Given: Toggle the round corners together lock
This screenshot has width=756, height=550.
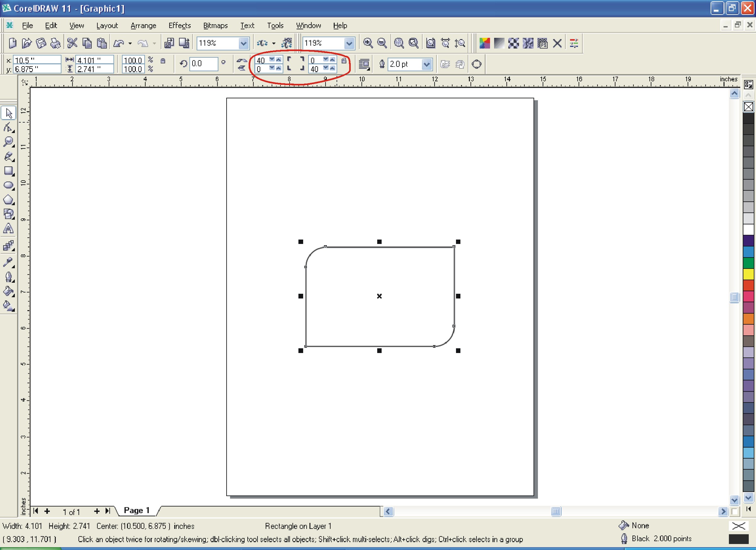Looking at the screenshot, I should [x=344, y=61].
